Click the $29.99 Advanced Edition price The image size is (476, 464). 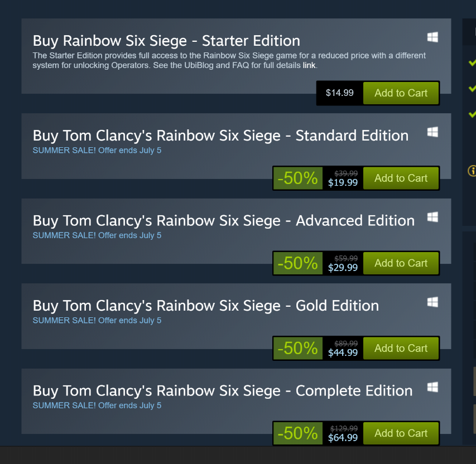click(x=343, y=268)
